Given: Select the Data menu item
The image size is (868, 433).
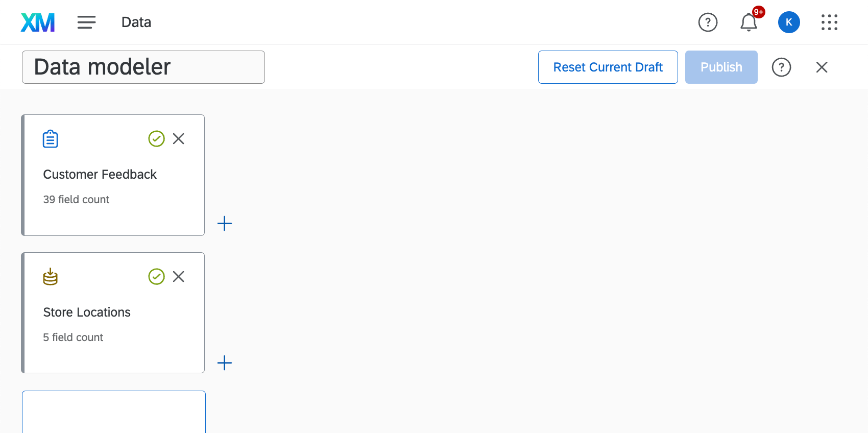Looking at the screenshot, I should [135, 22].
